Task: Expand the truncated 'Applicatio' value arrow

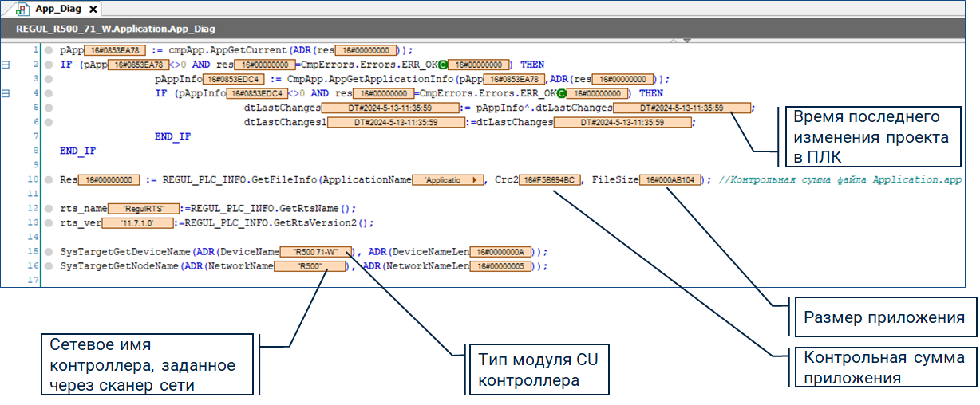Action: point(477,180)
